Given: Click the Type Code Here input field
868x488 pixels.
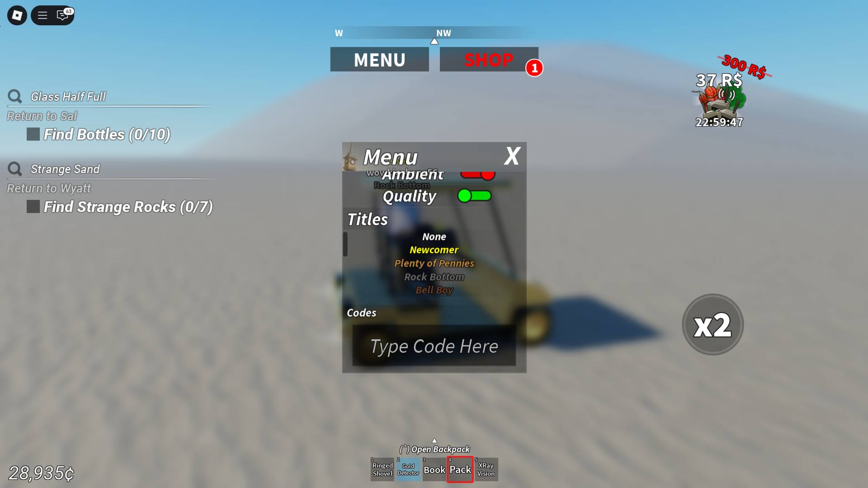Looking at the screenshot, I should (434, 345).
